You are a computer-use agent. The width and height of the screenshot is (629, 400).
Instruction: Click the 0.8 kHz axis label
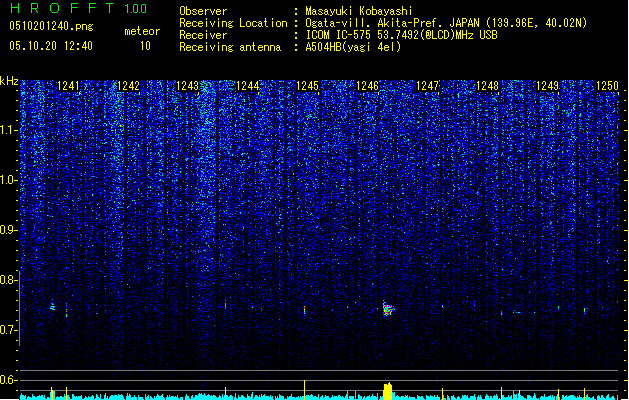click(x=8, y=280)
